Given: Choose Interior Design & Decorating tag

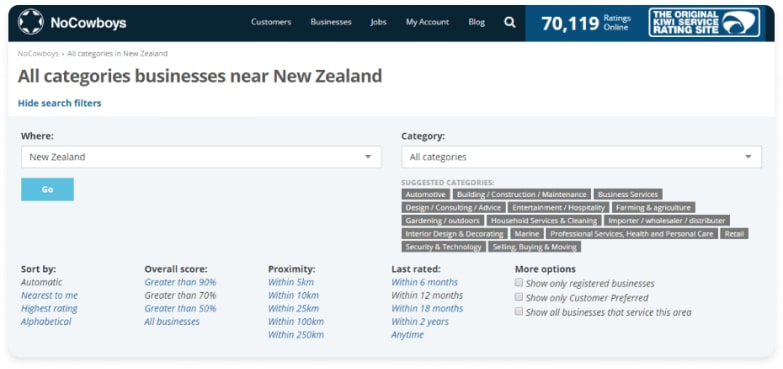Looking at the screenshot, I should (454, 234).
